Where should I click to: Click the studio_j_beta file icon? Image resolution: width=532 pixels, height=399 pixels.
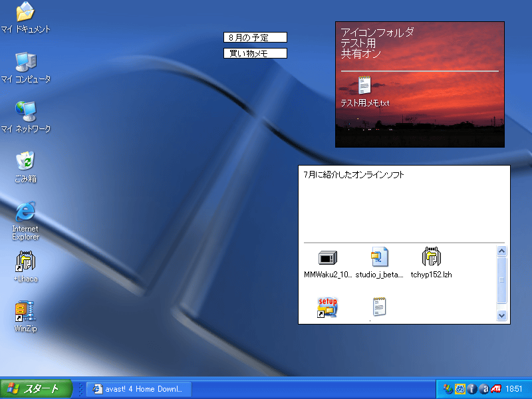click(380, 257)
